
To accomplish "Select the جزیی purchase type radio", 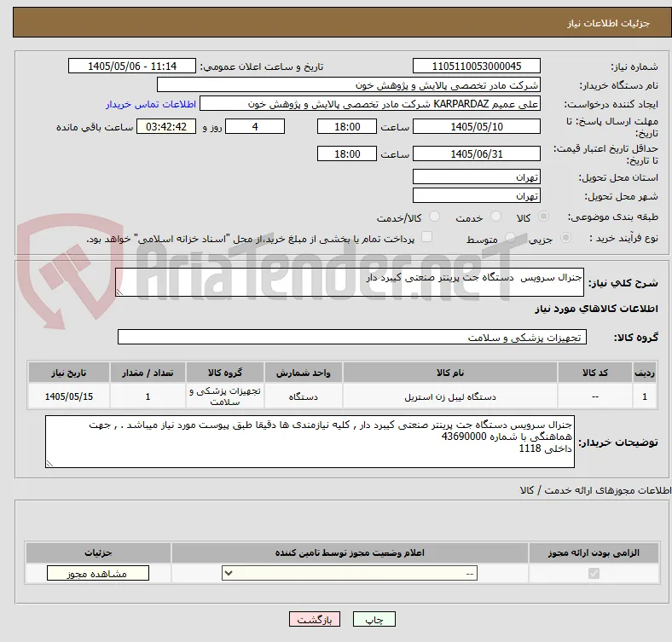I will pos(565,237).
